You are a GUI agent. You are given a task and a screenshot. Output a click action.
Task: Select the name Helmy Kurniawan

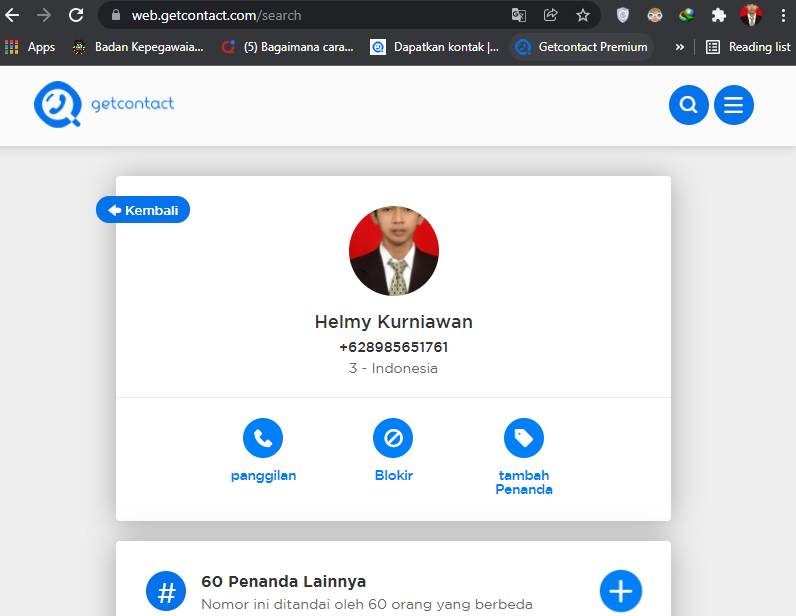point(393,322)
